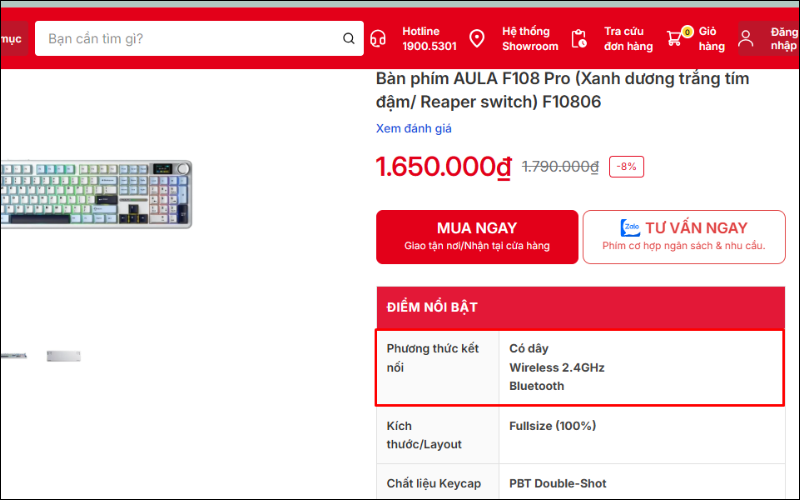Click 'Phương thức kết nối' label cell
This screenshot has width=800, height=500.
[438, 367]
